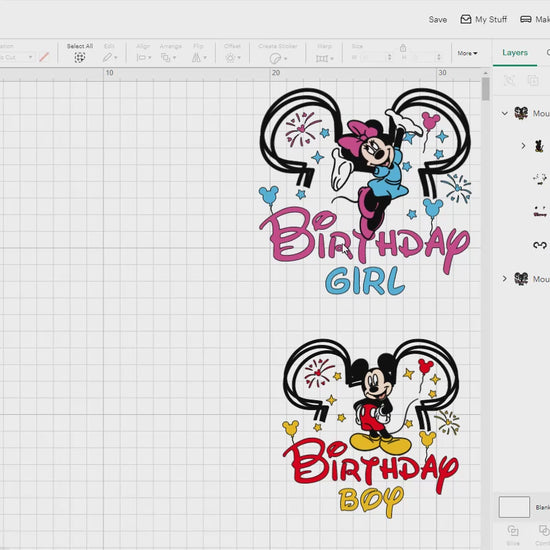The image size is (550, 550).
Task: Open the Warp tool
Action: pos(324,58)
